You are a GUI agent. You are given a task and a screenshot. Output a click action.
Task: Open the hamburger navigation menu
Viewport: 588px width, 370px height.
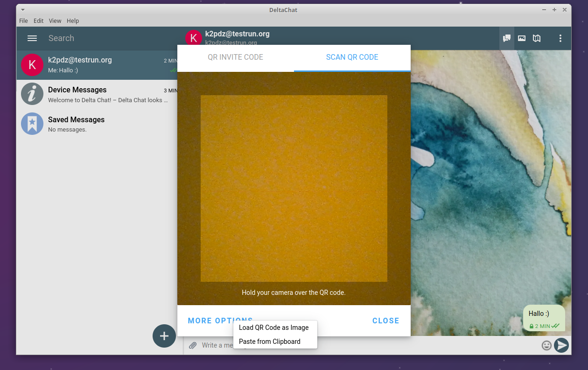point(32,38)
